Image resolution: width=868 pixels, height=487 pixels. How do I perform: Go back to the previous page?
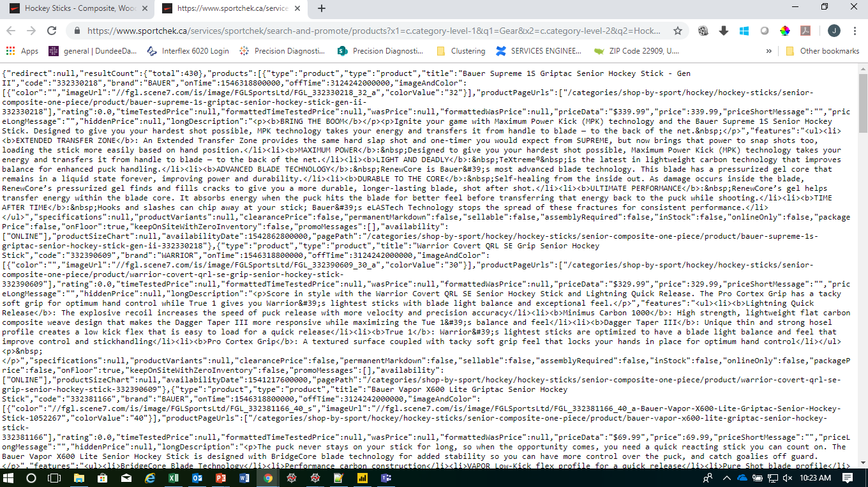(x=11, y=31)
